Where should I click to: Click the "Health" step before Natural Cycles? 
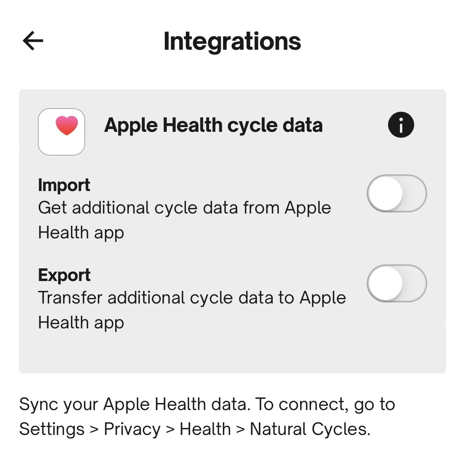(205, 429)
